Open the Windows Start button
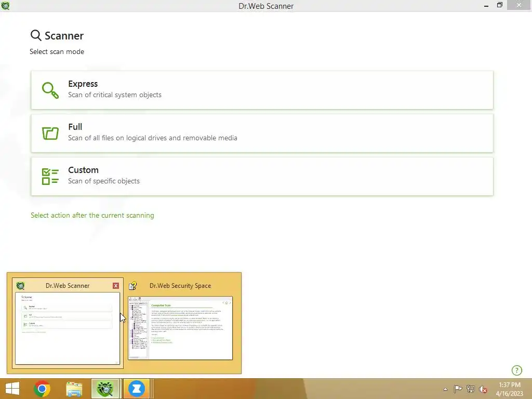 tap(12, 389)
